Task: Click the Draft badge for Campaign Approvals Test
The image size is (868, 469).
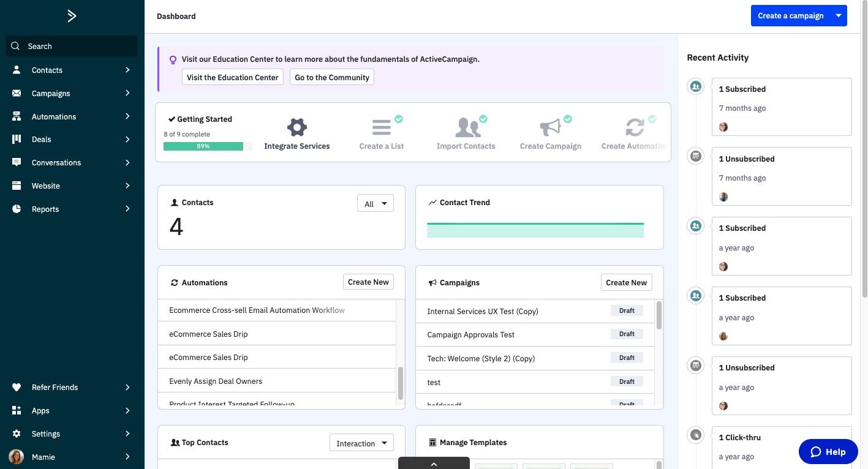Action: (x=627, y=334)
